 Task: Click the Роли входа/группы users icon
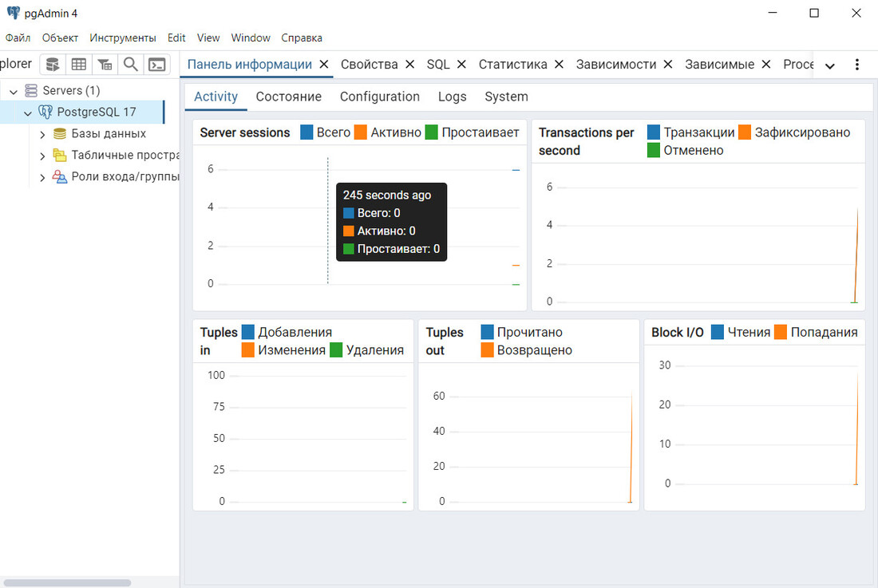point(59,176)
